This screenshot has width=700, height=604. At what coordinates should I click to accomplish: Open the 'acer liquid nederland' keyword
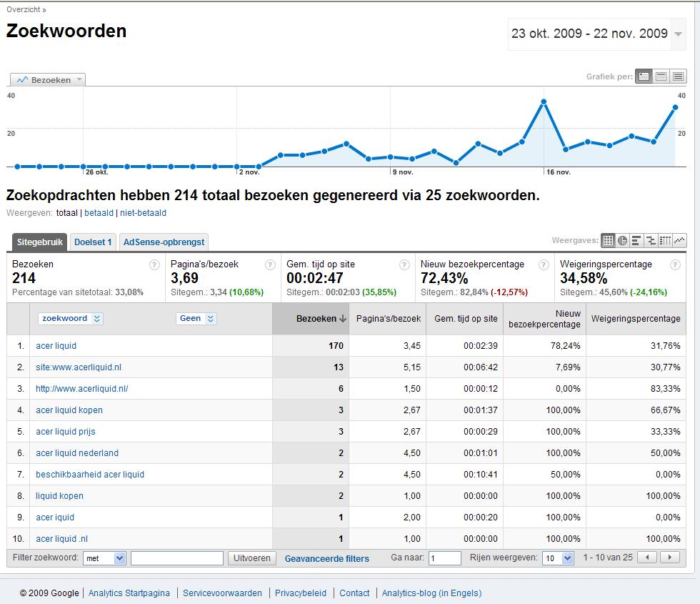(x=77, y=453)
